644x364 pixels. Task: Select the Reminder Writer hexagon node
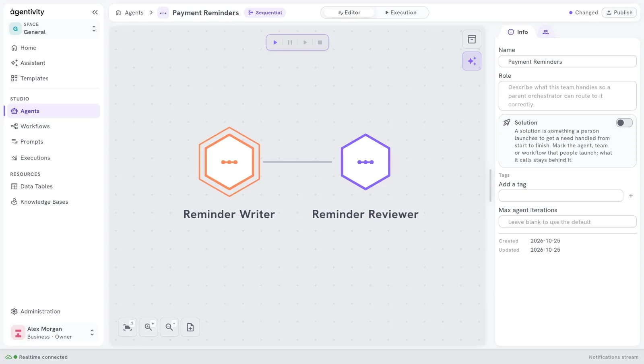point(229,162)
